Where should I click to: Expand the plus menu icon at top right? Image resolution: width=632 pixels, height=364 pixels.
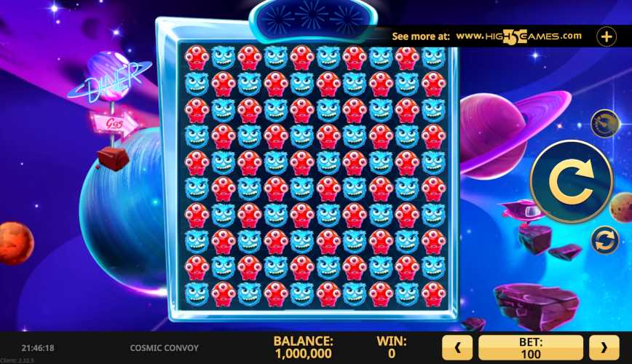tap(607, 36)
